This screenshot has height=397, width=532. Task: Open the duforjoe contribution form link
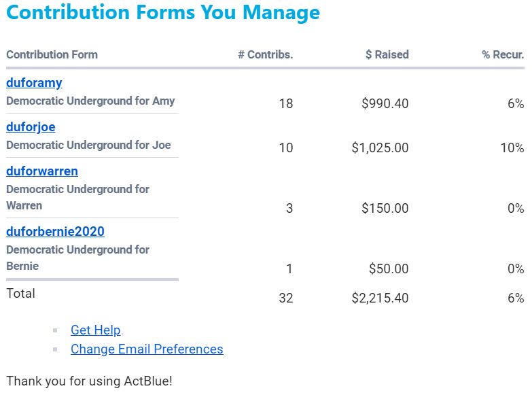click(x=31, y=127)
